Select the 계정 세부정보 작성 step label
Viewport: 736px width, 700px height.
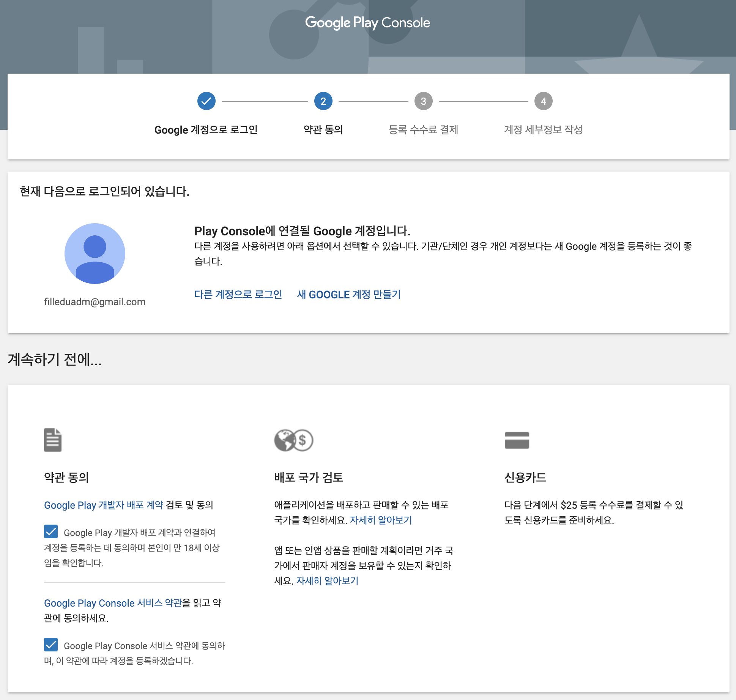[543, 130]
